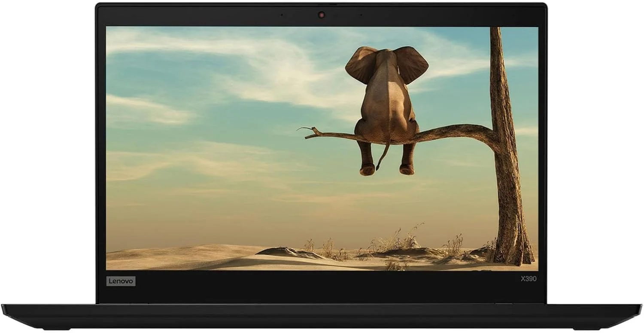
Task: Click the microphone hole right of webcam
Action: tap(361, 15)
